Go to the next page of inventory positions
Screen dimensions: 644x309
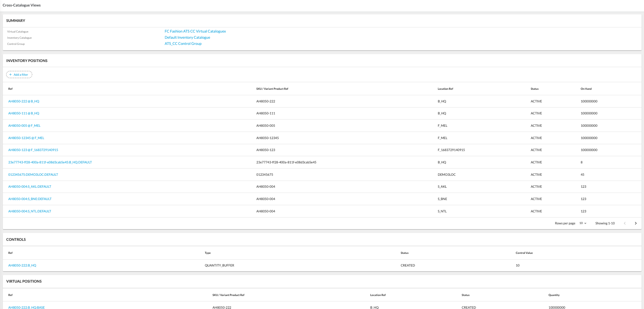point(636,223)
